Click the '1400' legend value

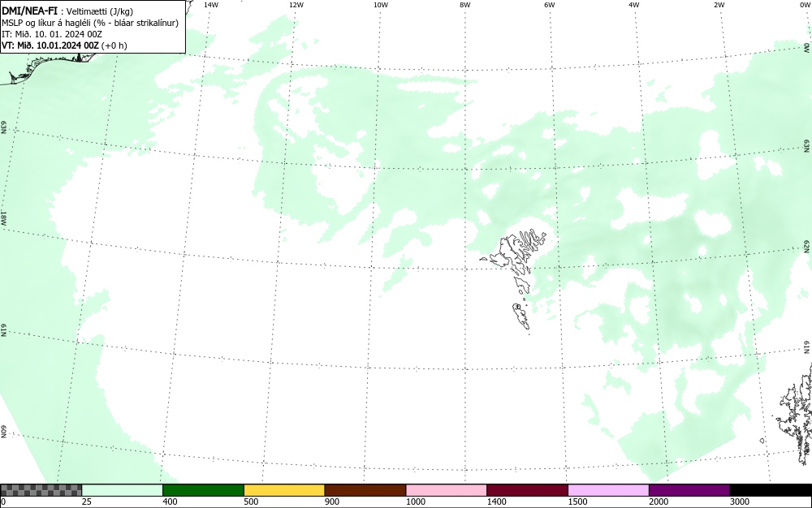pos(497,502)
